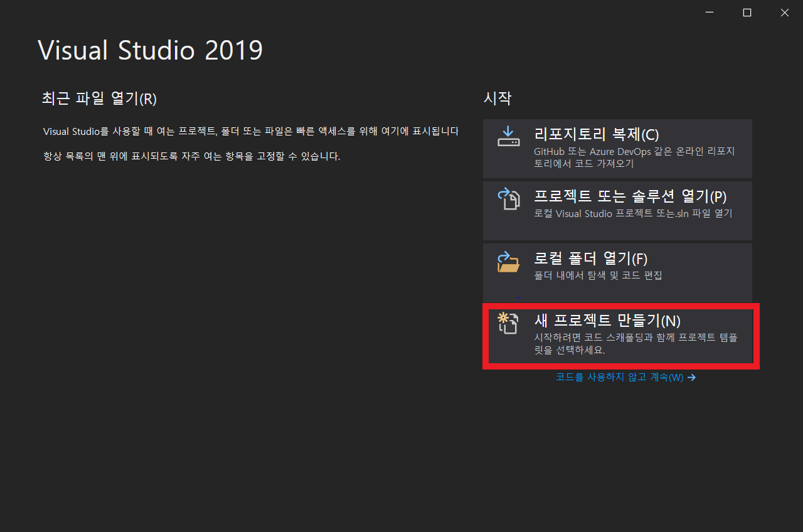Click the clone repository download icon
This screenshot has height=532, width=803.
509,136
